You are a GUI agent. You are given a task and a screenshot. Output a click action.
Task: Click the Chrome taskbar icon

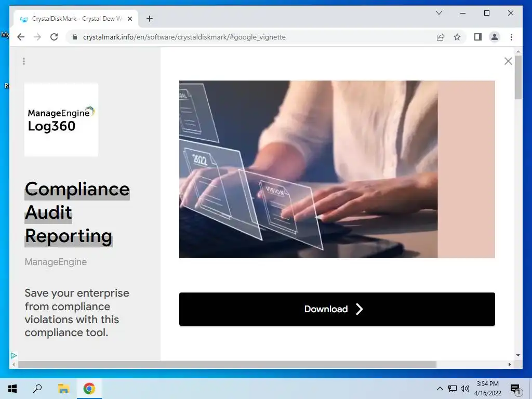tap(89, 389)
